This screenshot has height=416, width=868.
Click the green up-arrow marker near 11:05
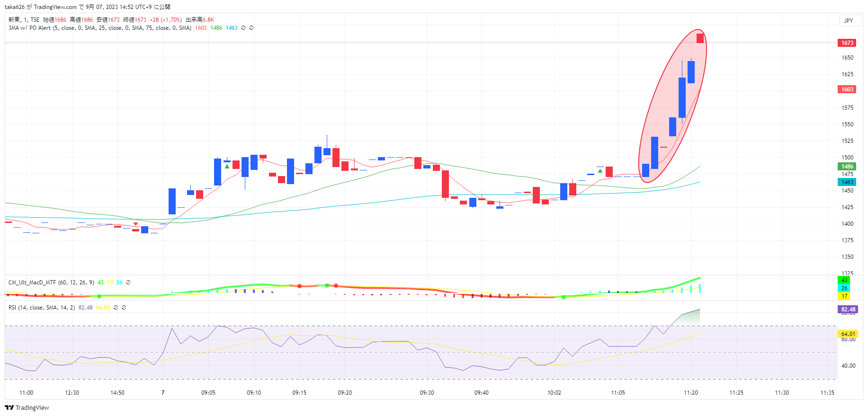(600, 171)
